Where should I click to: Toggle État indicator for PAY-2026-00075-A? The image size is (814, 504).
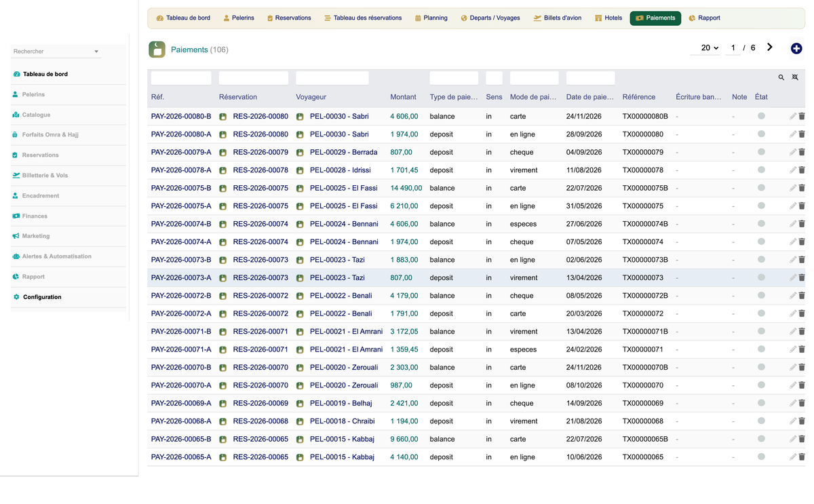pyautogui.click(x=762, y=206)
